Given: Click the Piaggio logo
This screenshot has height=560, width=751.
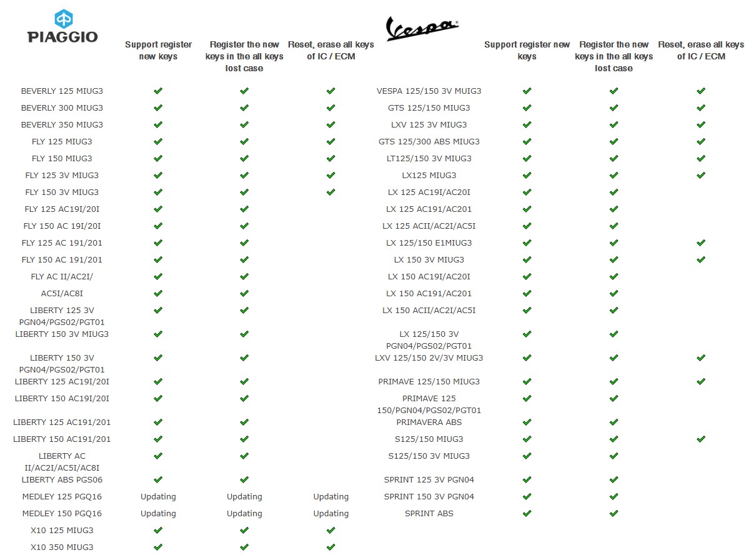Looking at the screenshot, I should (x=62, y=26).
